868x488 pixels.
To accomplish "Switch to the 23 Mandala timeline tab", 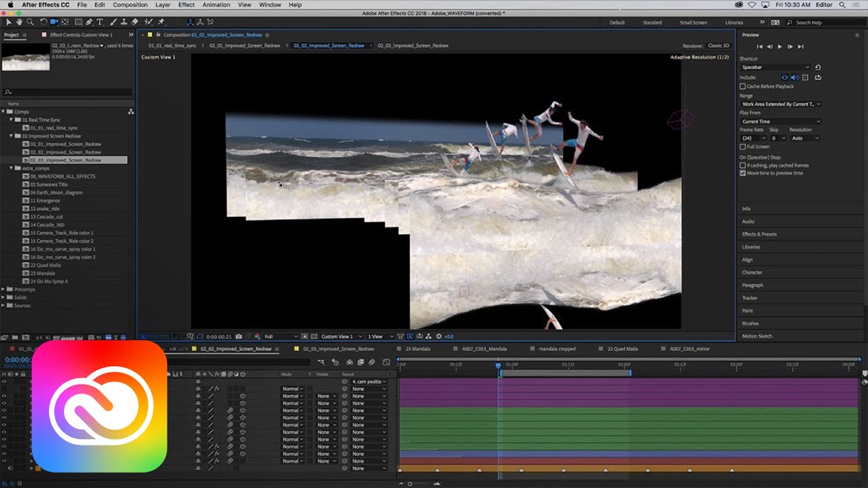I will 418,349.
